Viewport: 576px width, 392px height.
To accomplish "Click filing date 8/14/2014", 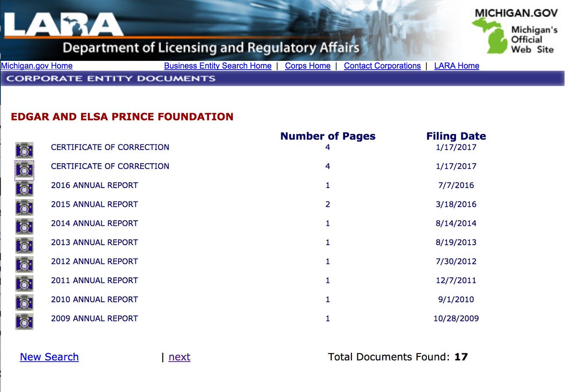I will pyautogui.click(x=456, y=223).
